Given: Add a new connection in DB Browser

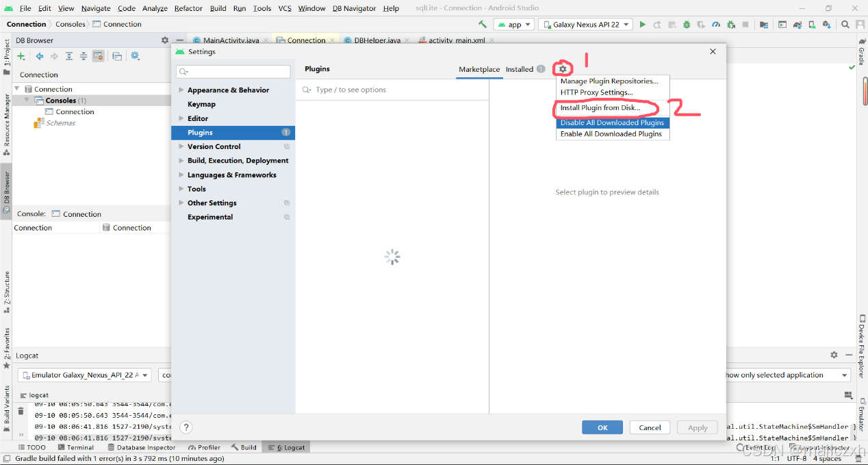Looking at the screenshot, I should 21,56.
